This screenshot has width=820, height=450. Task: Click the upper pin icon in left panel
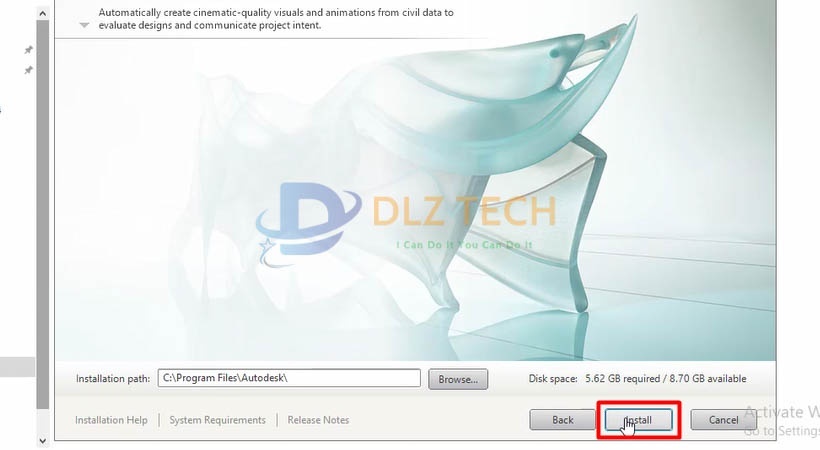(28, 50)
